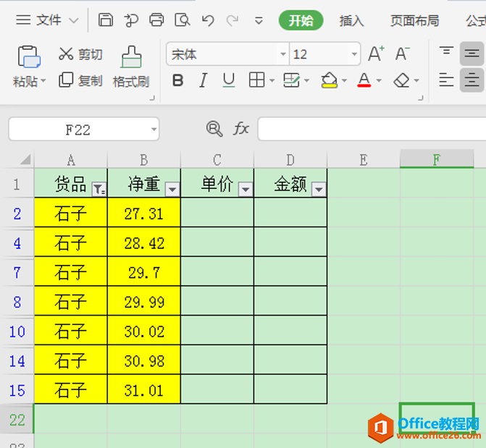This screenshot has height=448, width=486.
Task: Select column A header
Action: (x=71, y=160)
